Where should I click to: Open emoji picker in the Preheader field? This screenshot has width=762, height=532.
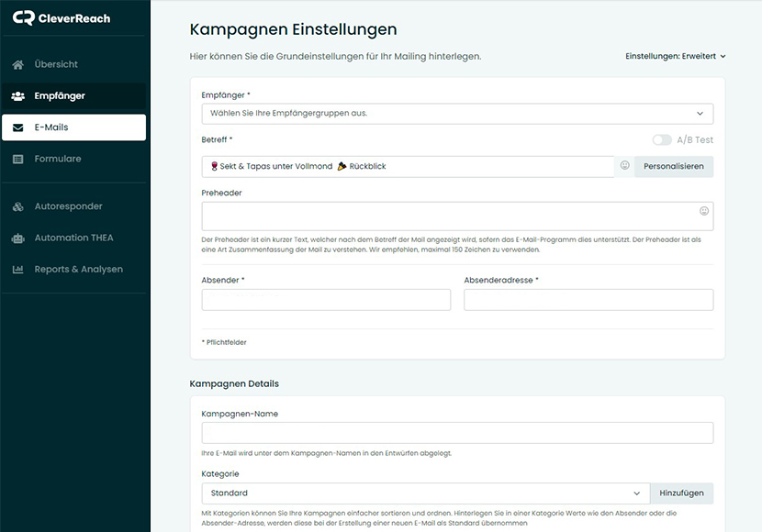[x=703, y=211]
